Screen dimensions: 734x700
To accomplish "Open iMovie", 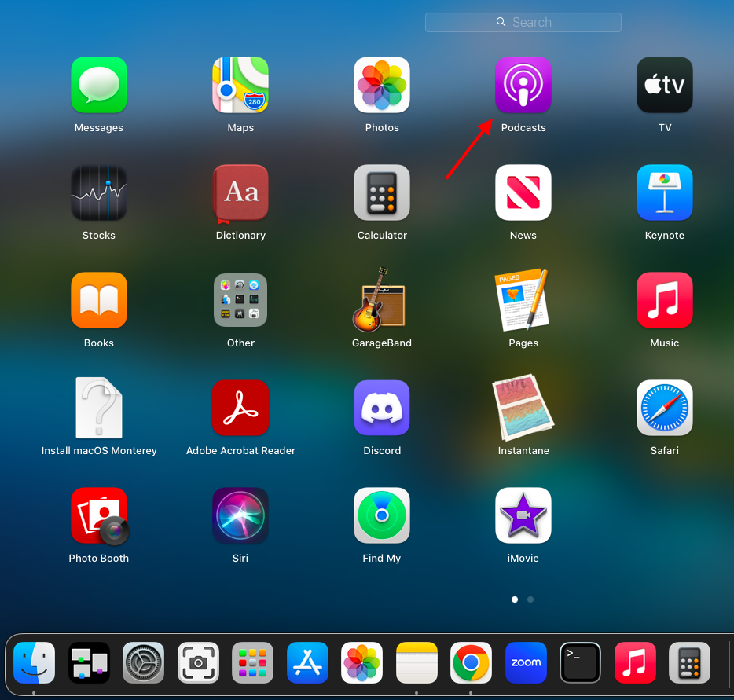I will coord(523,515).
